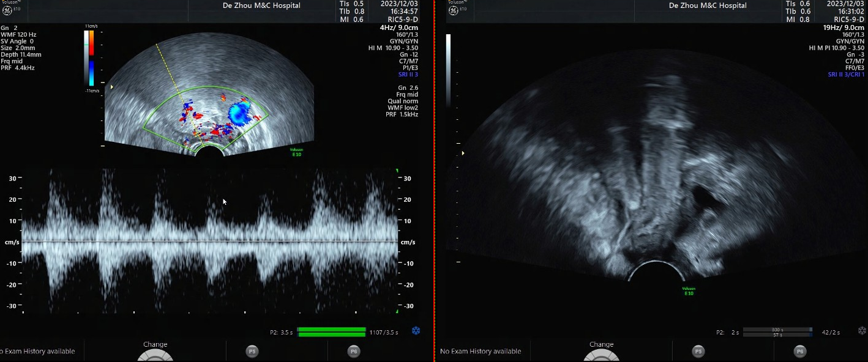Viewport: 868px width, 362px height.
Task: Click the GE logo in left header
Action: pyautogui.click(x=8, y=10)
